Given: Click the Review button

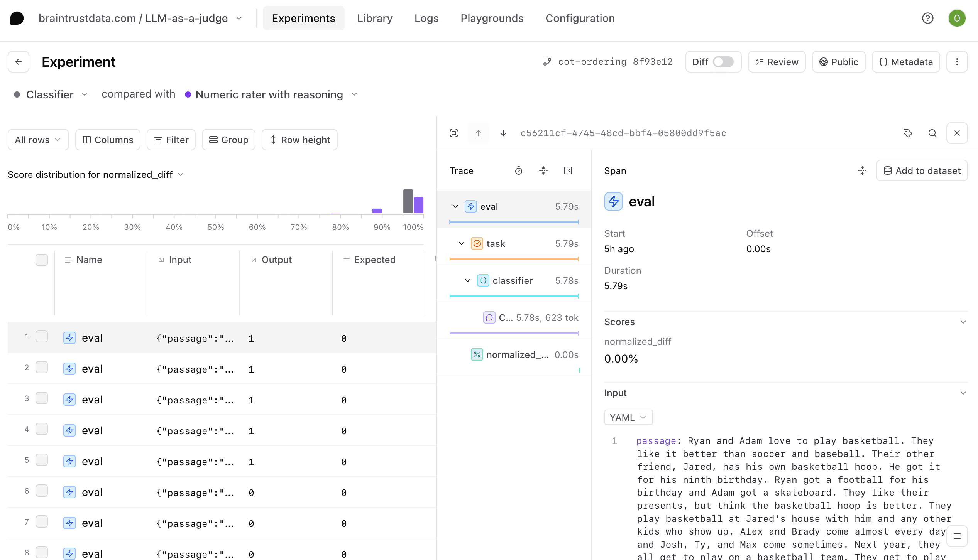Looking at the screenshot, I should click(x=777, y=62).
